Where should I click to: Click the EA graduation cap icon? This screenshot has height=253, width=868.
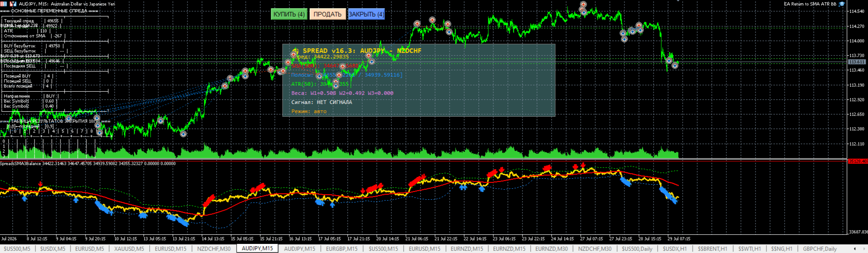tap(842, 4)
